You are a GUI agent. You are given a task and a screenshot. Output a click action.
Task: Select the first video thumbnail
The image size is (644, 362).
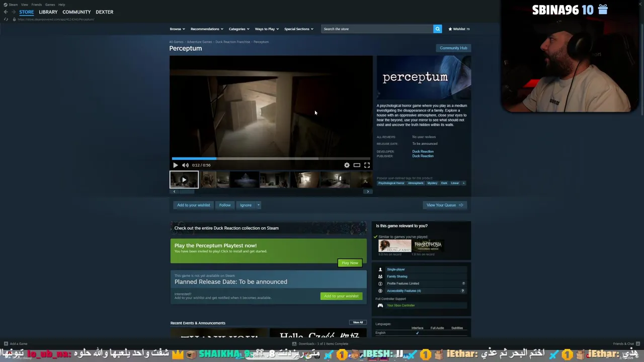click(184, 179)
